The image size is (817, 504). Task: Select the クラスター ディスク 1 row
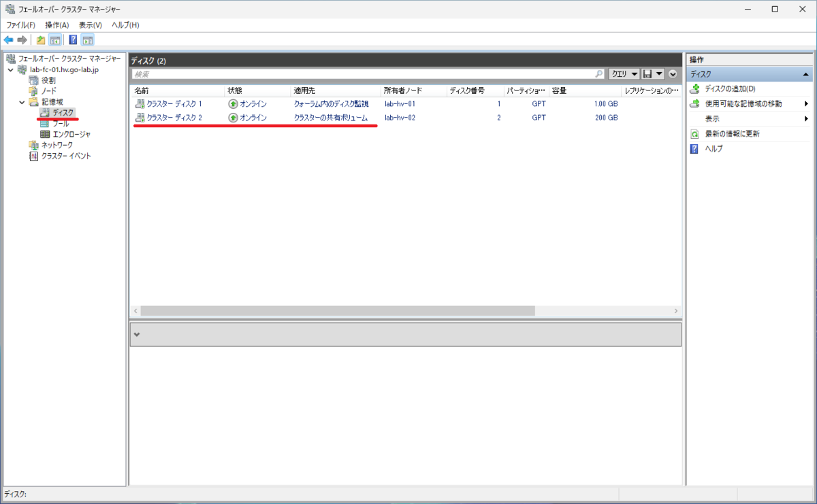(406, 104)
